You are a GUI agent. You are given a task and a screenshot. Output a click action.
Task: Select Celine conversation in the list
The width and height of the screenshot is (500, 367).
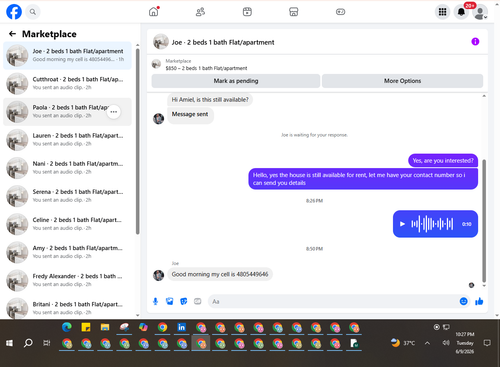[x=67, y=224]
